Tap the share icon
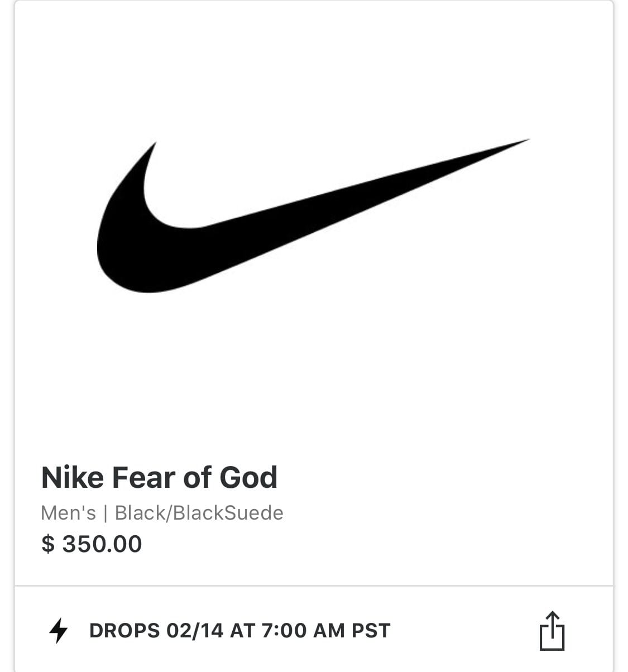Screen dimensions: 628x672 tap(552, 631)
